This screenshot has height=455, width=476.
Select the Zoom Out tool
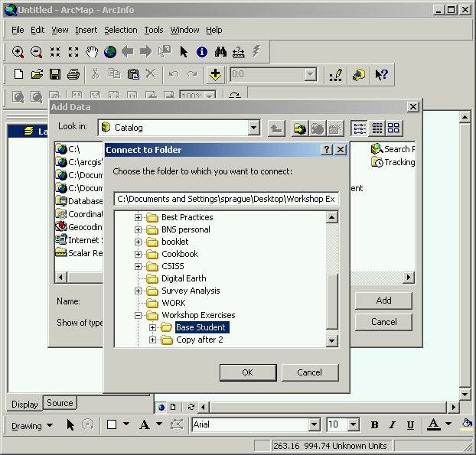pyautogui.click(x=37, y=52)
